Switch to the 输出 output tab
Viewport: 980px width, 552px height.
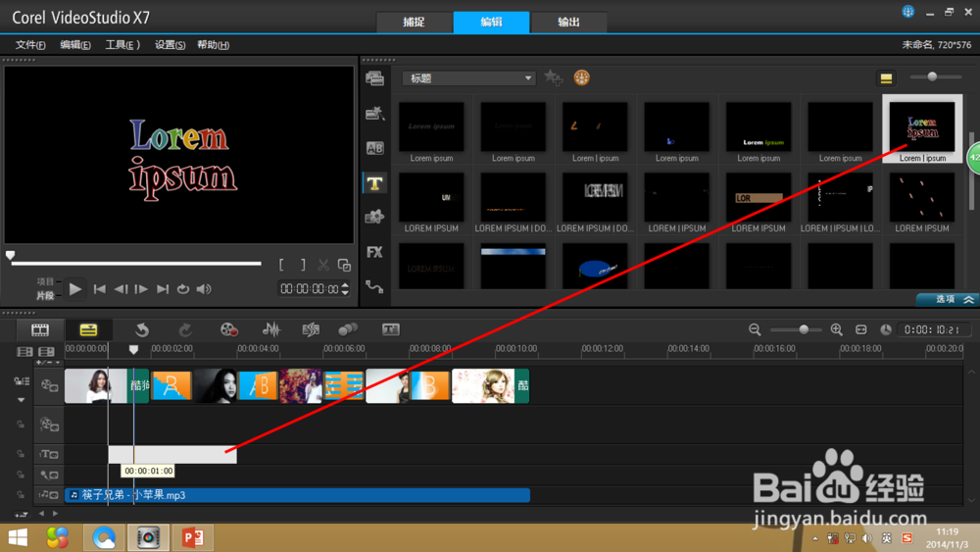tap(568, 22)
